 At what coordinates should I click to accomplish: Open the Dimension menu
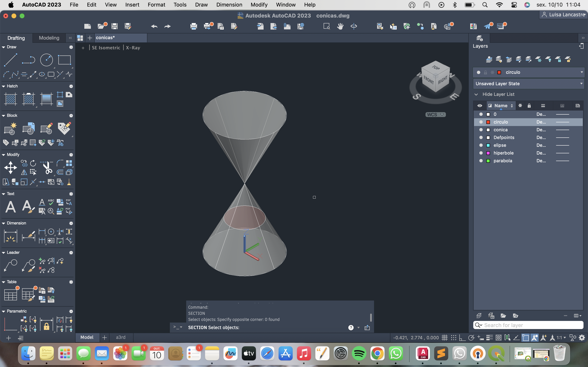click(229, 5)
